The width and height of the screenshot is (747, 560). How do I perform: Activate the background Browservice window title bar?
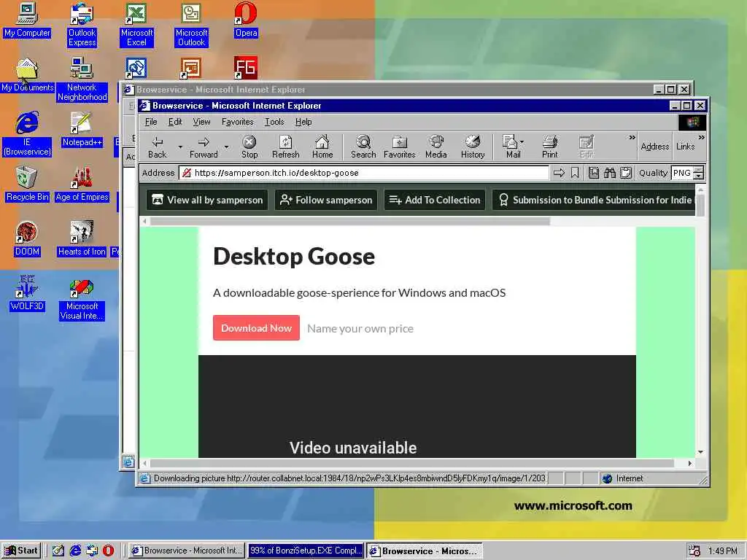386,90
